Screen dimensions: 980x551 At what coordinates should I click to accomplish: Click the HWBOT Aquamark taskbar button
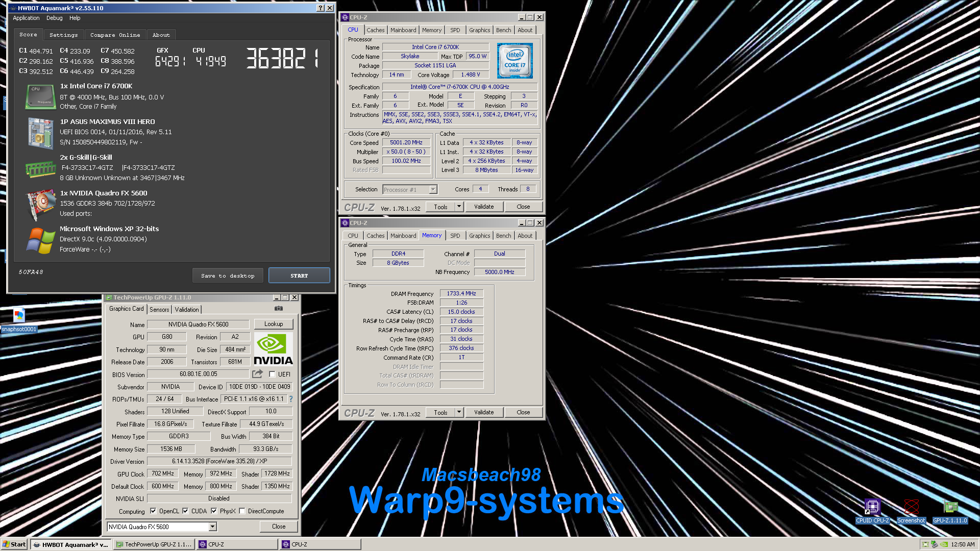coord(70,544)
